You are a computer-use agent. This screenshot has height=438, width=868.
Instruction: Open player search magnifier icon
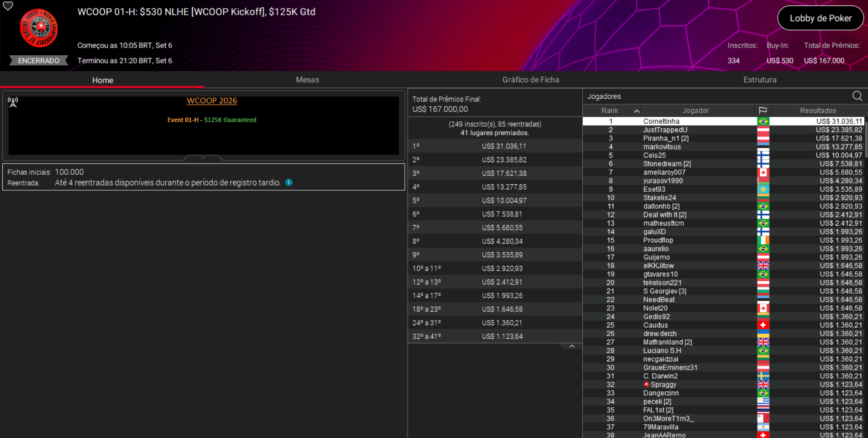click(x=857, y=96)
